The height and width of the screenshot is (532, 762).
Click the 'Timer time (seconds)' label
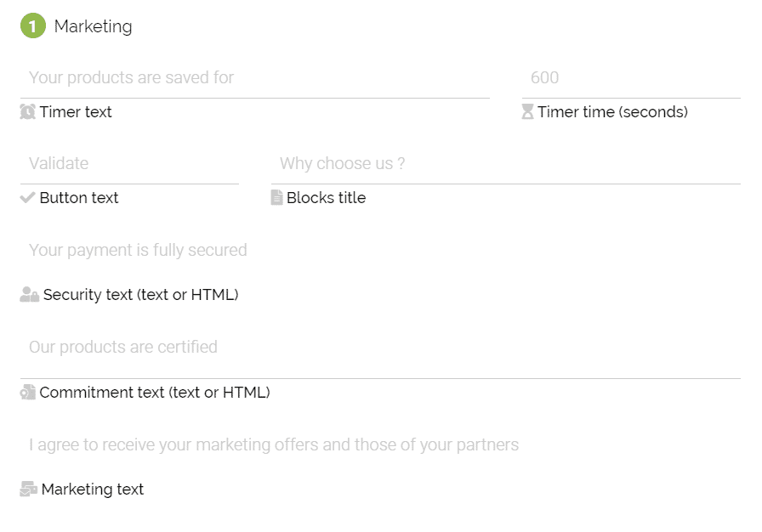612,112
